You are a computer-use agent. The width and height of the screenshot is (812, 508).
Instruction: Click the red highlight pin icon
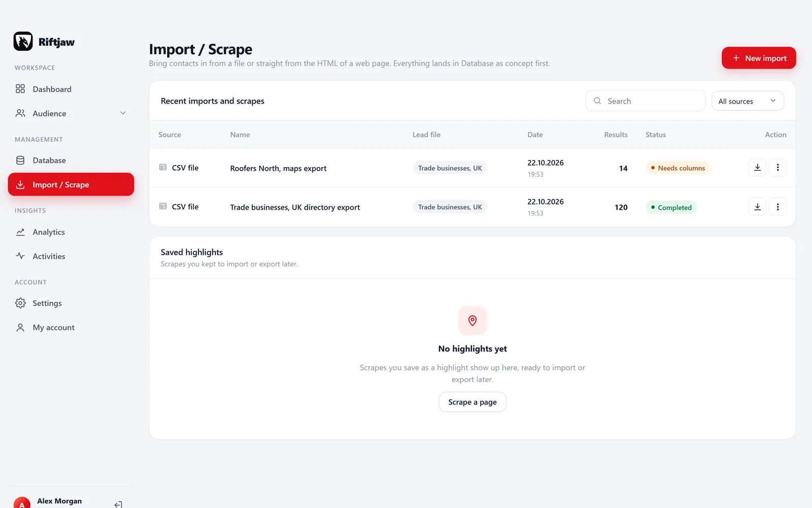(x=472, y=321)
